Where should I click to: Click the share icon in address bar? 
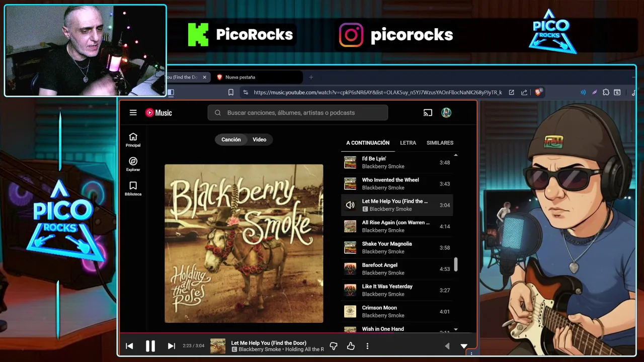[524, 92]
